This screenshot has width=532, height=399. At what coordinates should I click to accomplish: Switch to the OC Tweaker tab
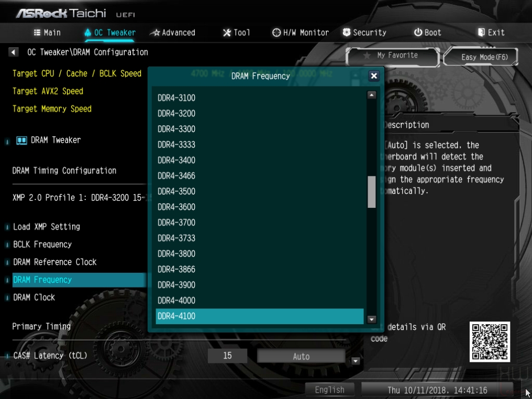click(x=110, y=32)
